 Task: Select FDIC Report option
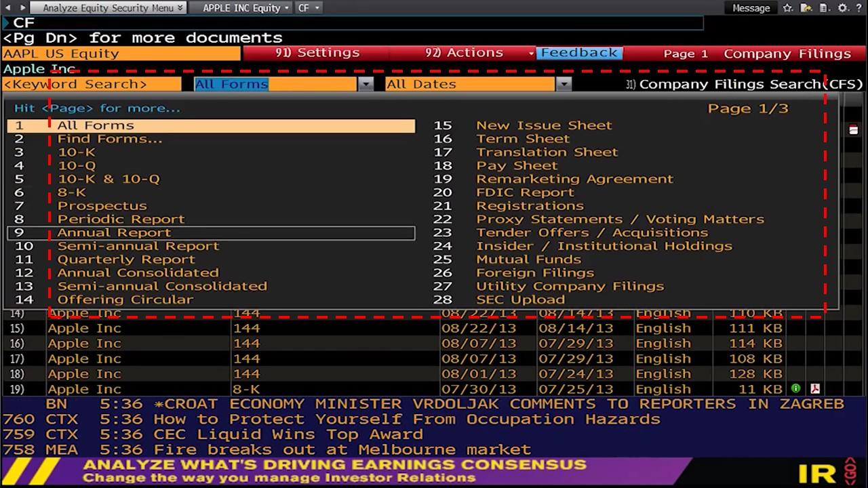pyautogui.click(x=525, y=192)
